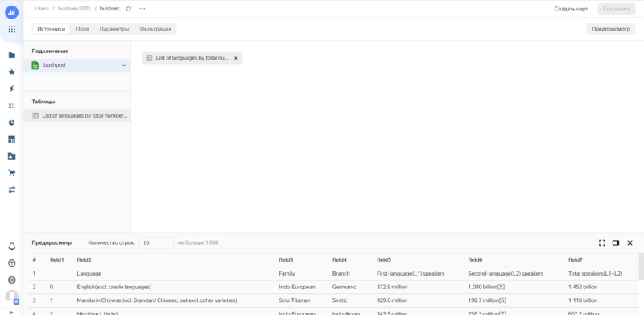The height and width of the screenshot is (315, 644).
Task: Go to bushuev2001 breadcrumb link
Action: (74, 9)
